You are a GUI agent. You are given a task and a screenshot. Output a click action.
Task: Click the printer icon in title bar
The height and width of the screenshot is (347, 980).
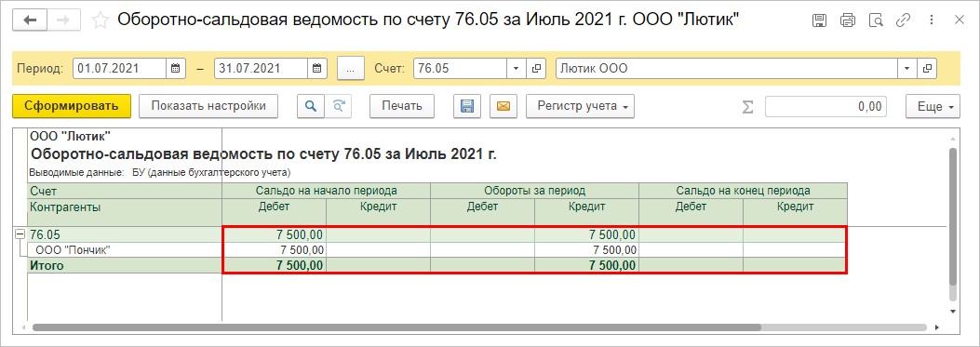coord(848,20)
